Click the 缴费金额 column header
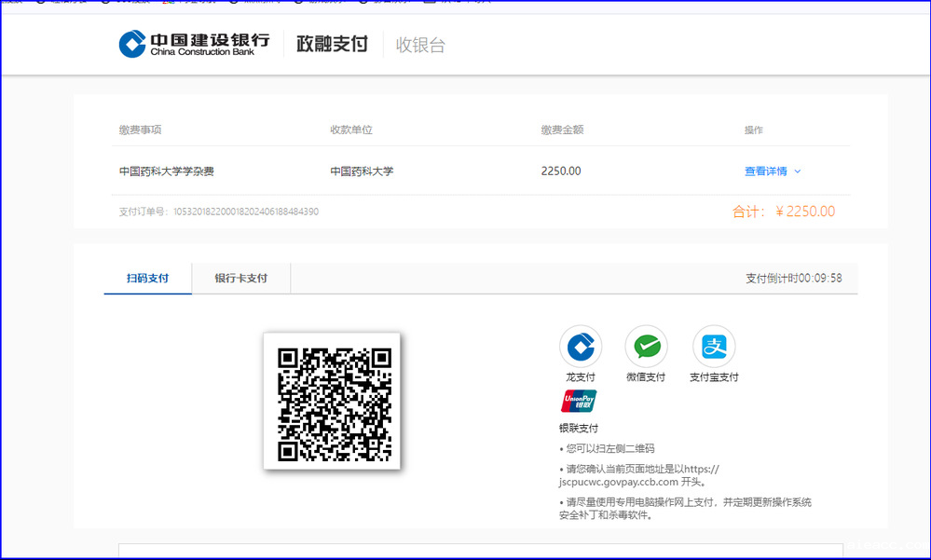931x560 pixels. point(562,130)
